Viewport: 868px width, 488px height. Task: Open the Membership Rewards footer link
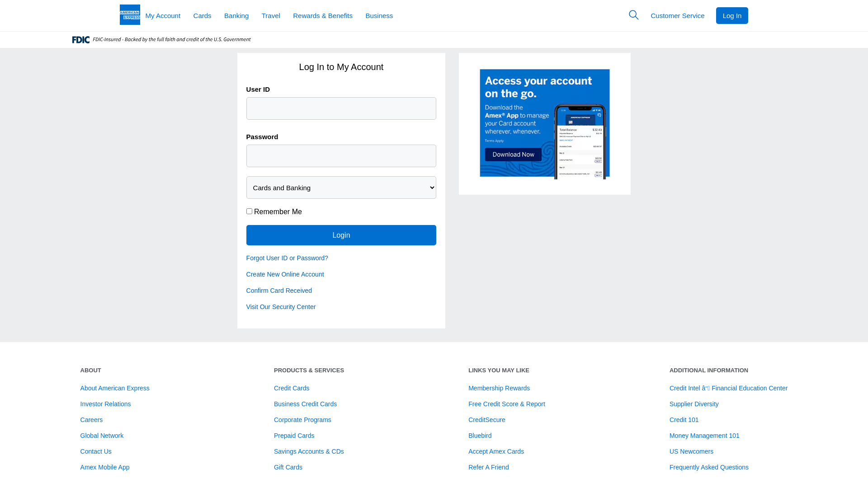pos(499,388)
